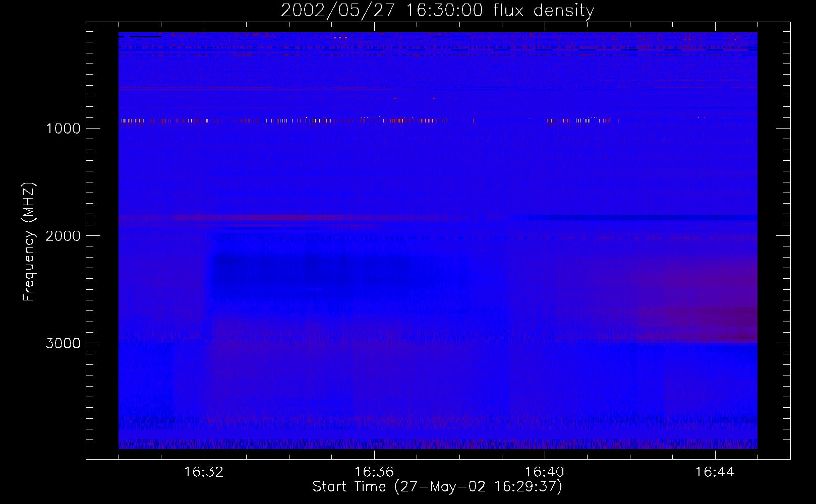The height and width of the screenshot is (504, 816).
Task: Click the "Start Time (27-May-02 16:29:37)" label
Action: [x=437, y=487]
